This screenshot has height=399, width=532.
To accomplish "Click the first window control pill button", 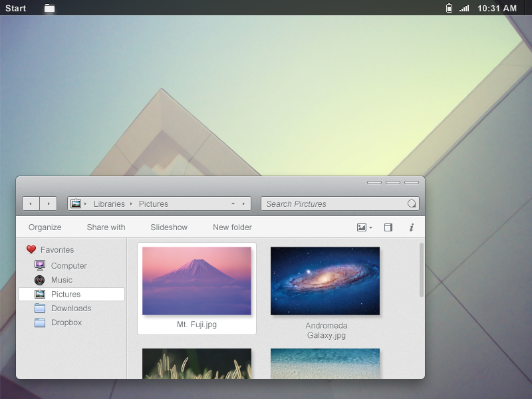I will click(x=374, y=182).
